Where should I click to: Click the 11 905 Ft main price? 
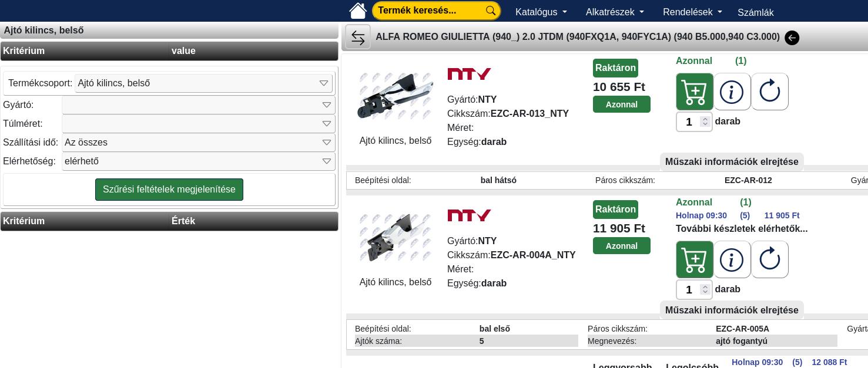(x=619, y=228)
